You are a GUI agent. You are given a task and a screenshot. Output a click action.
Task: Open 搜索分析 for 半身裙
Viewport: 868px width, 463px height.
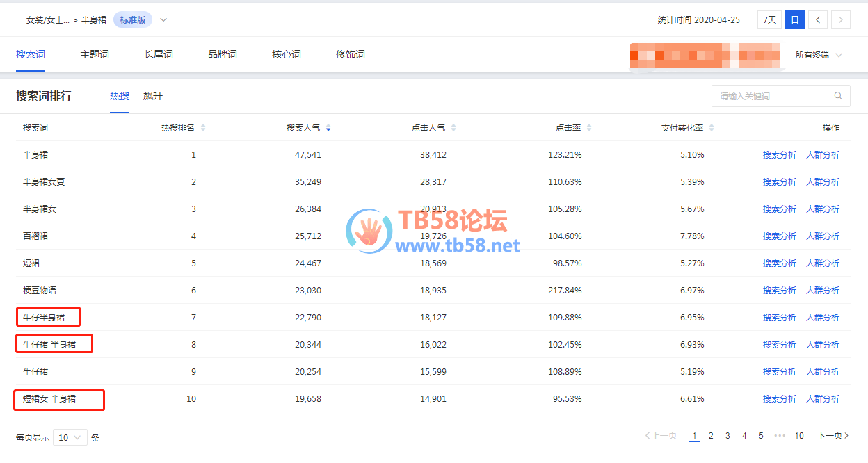(x=780, y=155)
